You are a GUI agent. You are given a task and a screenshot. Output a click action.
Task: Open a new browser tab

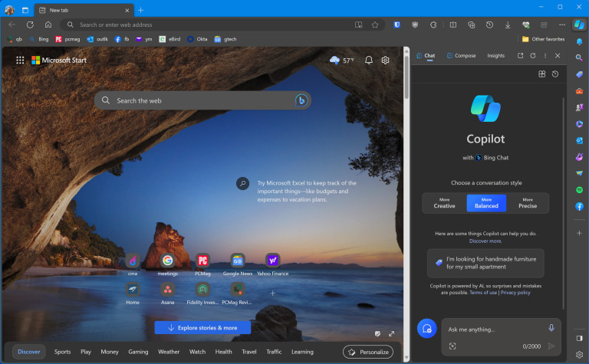[x=141, y=10]
